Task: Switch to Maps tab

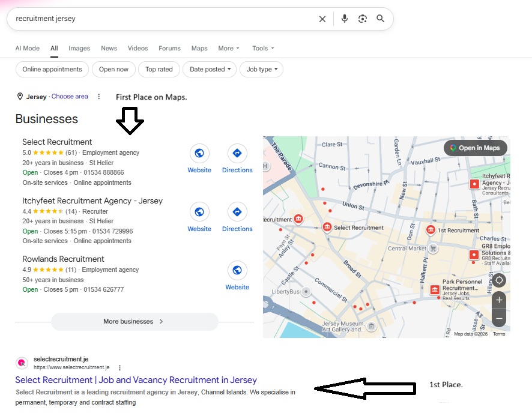Action: point(199,48)
